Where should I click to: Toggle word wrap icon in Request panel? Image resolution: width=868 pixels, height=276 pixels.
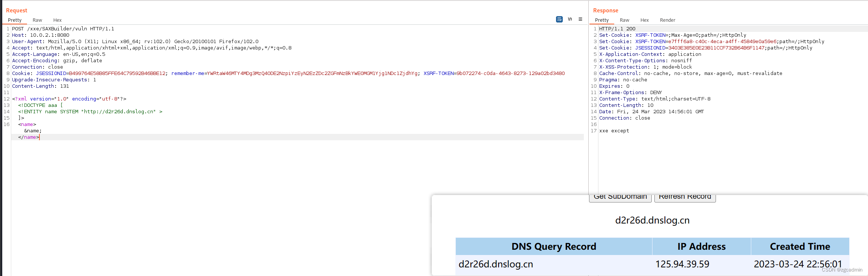(559, 19)
